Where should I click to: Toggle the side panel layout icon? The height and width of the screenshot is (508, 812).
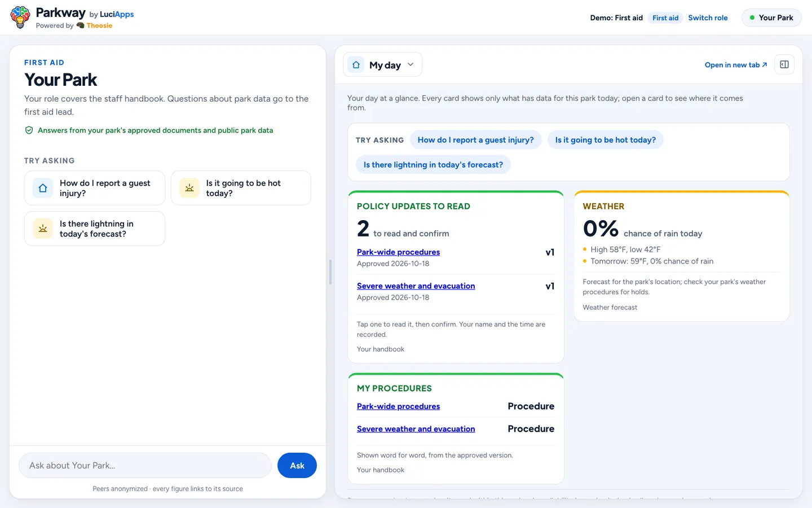(784, 64)
